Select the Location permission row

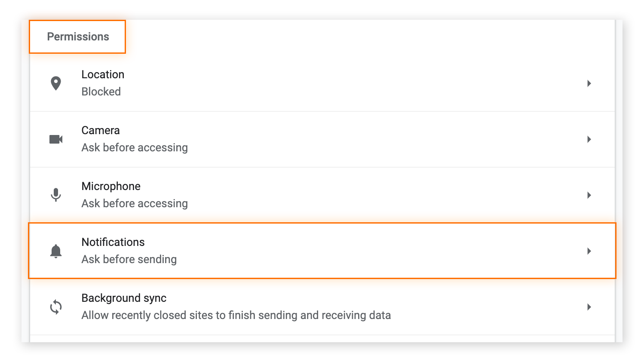pos(301,83)
